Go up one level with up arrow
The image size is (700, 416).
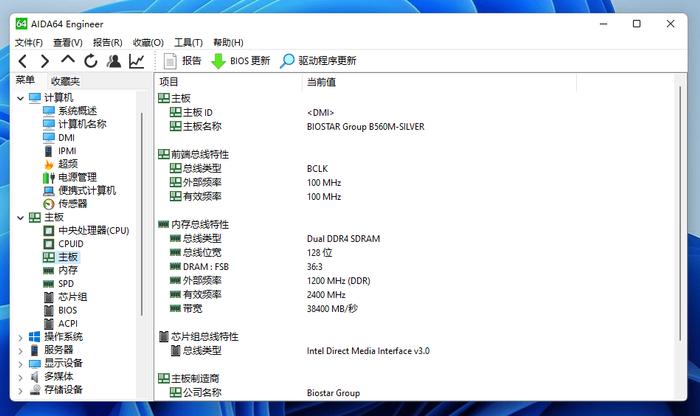(x=68, y=59)
